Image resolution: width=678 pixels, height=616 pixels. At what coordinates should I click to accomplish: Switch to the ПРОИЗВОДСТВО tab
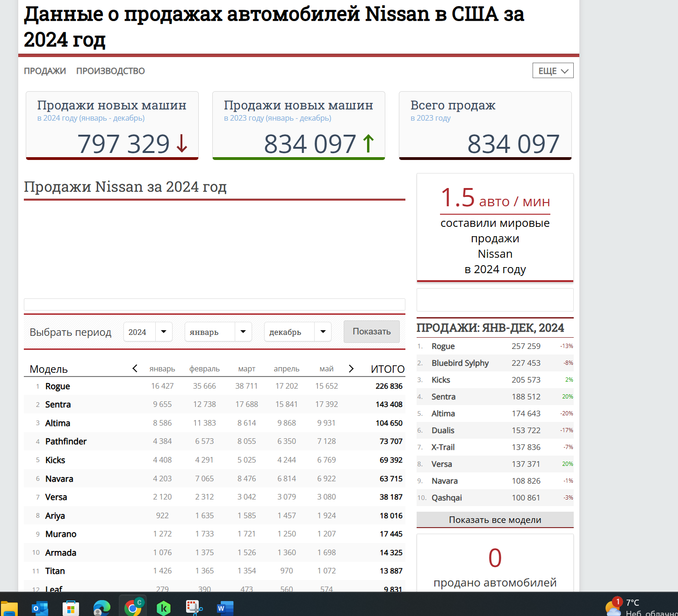[x=110, y=71]
